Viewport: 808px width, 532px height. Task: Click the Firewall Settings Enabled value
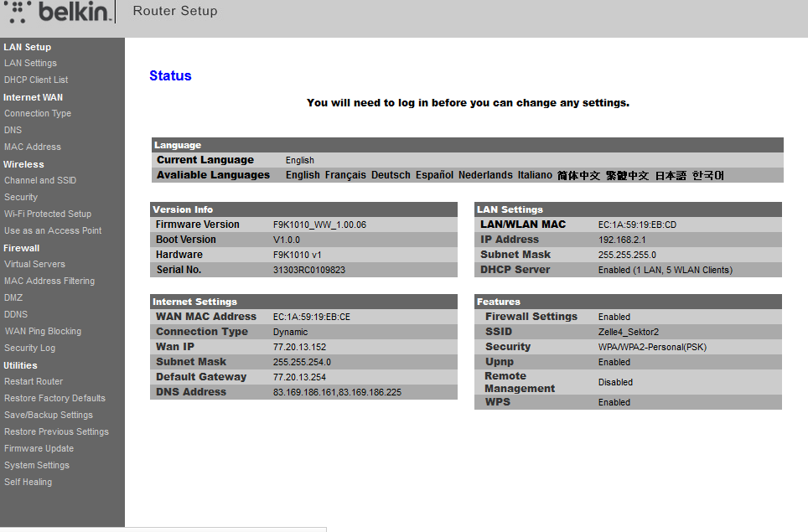[614, 318]
